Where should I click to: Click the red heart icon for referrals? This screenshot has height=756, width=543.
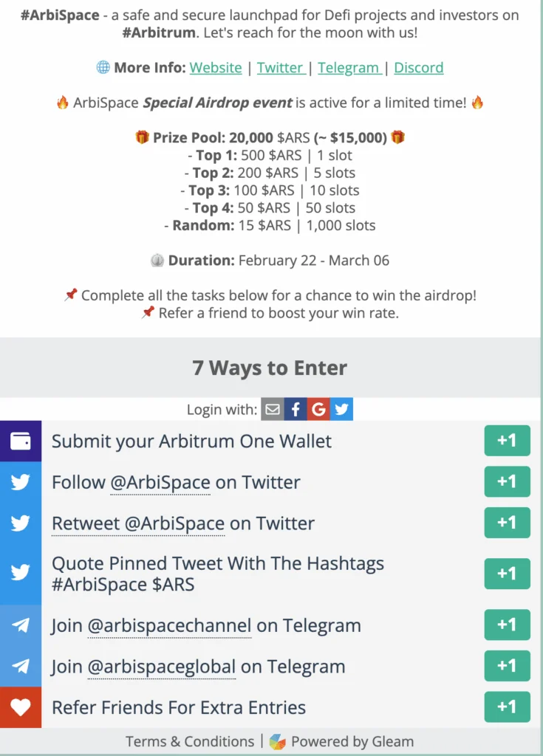point(21,707)
